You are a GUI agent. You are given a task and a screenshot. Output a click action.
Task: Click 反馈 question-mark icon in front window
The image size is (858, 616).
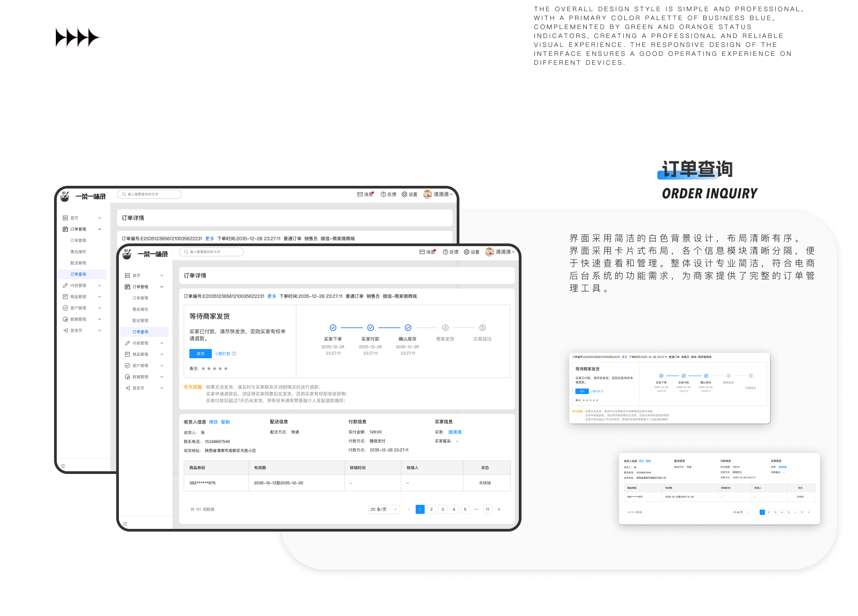tap(445, 252)
